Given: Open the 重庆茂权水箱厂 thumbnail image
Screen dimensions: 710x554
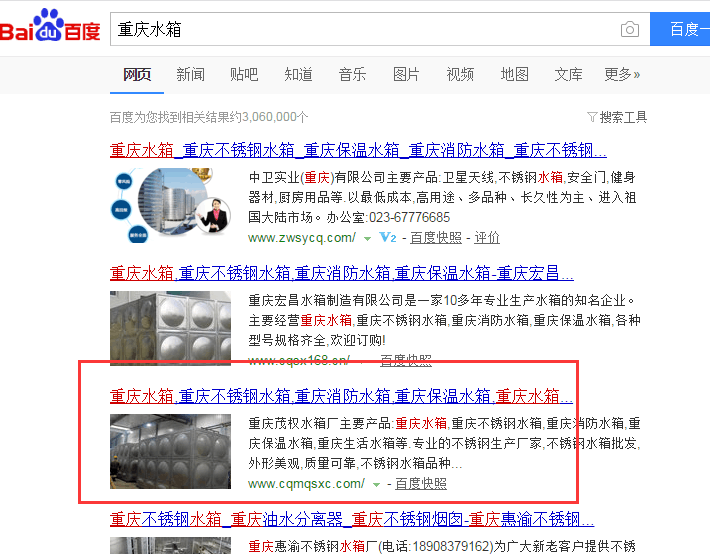Looking at the screenshot, I should (170, 451).
